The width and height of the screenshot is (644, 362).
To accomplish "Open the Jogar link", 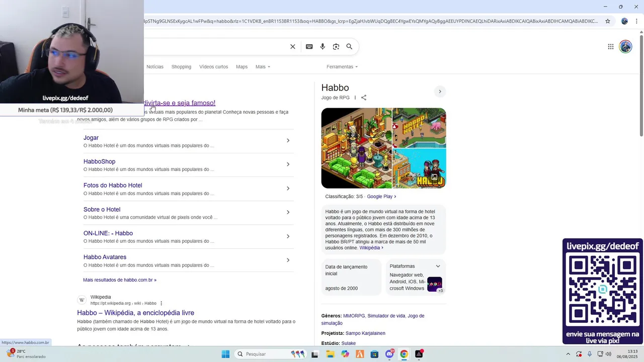I will pos(91,138).
